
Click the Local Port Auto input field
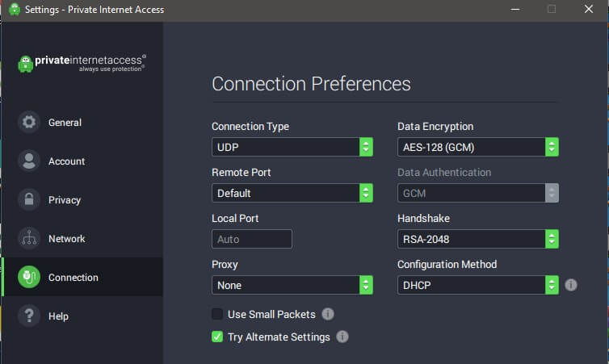[x=252, y=239]
